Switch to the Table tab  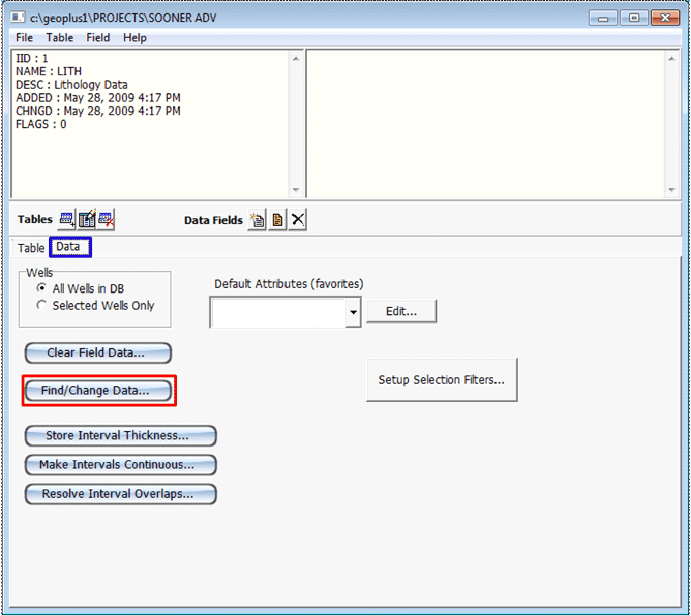click(x=30, y=248)
